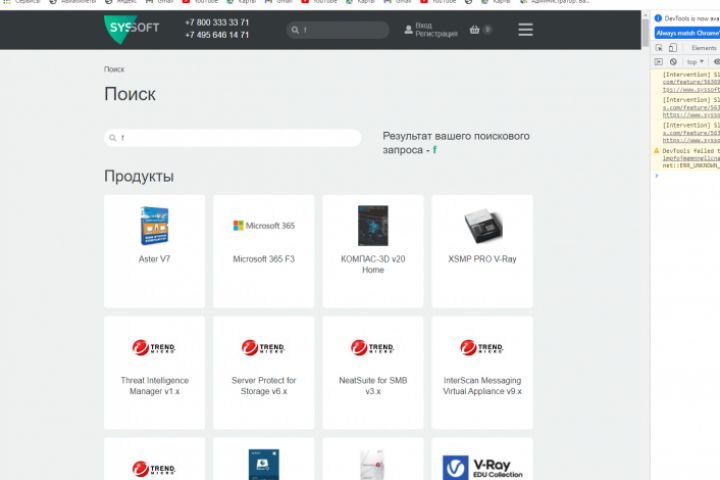720x480 pixels.
Task: Click the 'DevTools failed' warning message
Action: point(691,158)
